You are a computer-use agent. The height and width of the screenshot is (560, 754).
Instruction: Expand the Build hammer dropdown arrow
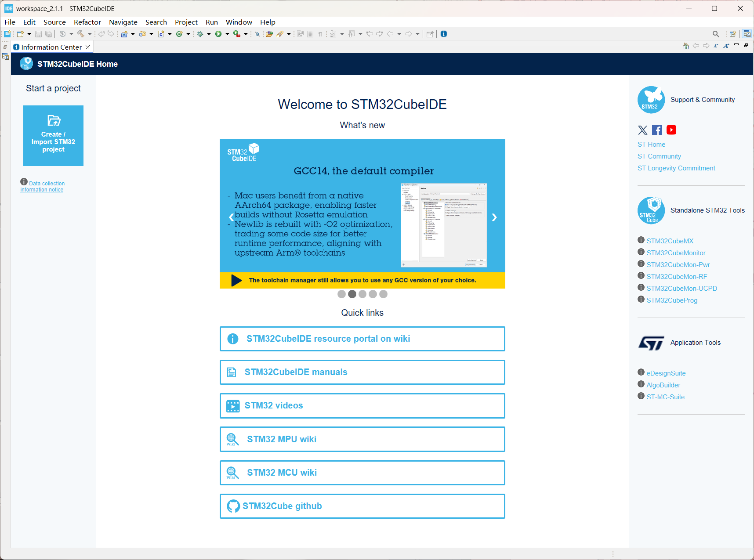click(90, 34)
